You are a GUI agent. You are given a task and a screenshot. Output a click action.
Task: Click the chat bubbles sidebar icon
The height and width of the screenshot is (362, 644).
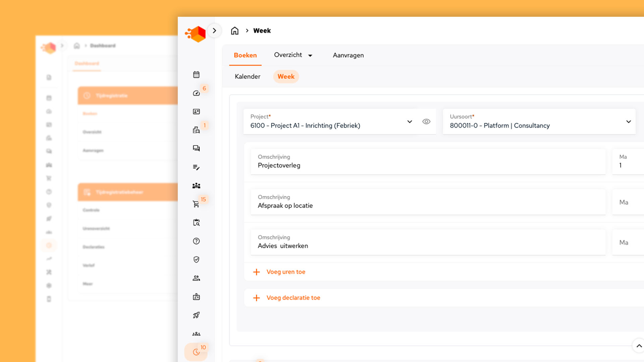tap(196, 148)
